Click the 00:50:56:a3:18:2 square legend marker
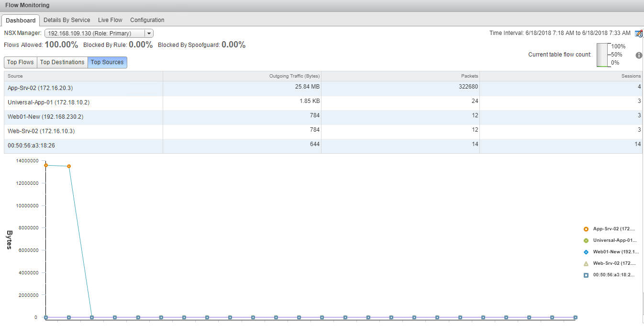Image resolution: width=644 pixels, height=328 pixels. [x=586, y=275]
